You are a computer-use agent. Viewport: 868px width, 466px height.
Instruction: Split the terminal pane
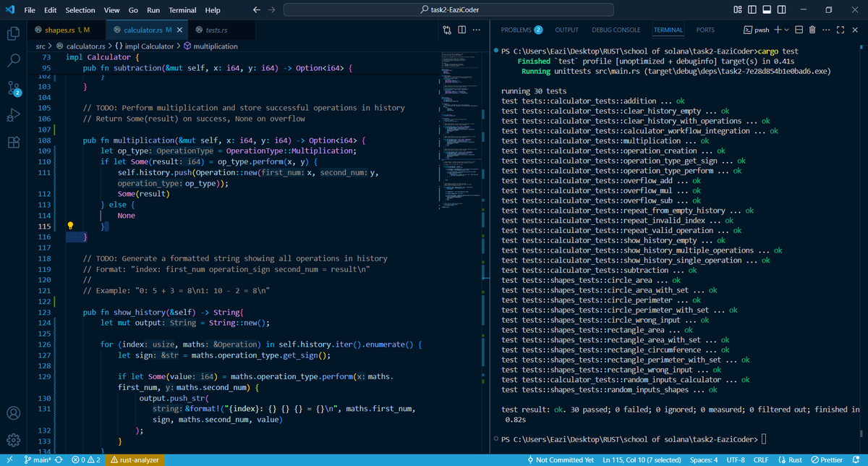799,30
